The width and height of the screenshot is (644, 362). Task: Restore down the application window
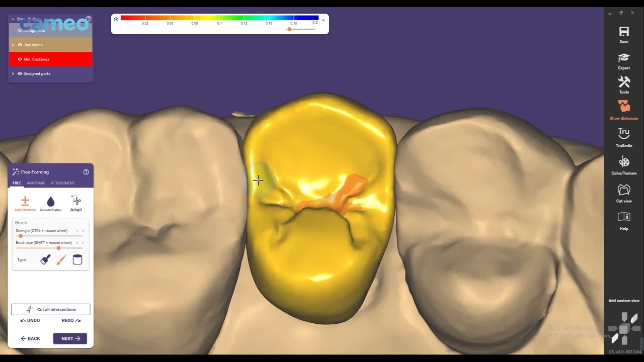621,13
